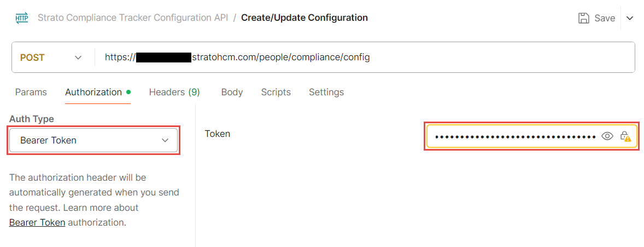Open Strato Compliance Tracker Configuration API breadcrumb
The image size is (644, 247).
(133, 18)
